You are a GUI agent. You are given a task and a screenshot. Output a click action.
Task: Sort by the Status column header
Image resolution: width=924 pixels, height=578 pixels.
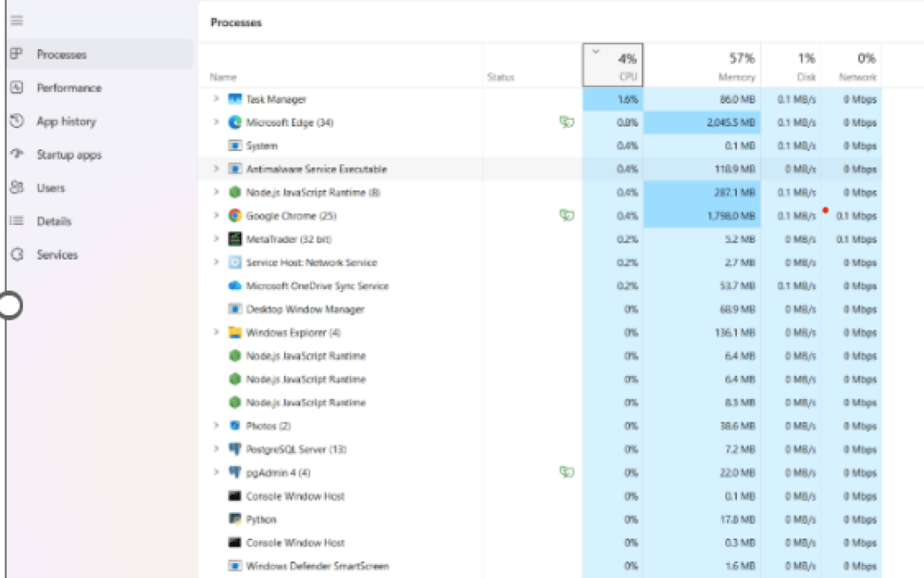(x=532, y=65)
